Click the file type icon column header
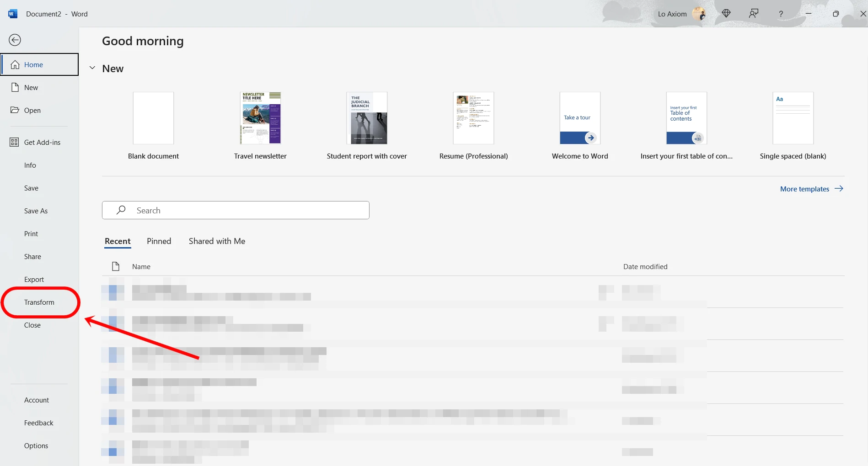The width and height of the screenshot is (868, 466). 116,266
